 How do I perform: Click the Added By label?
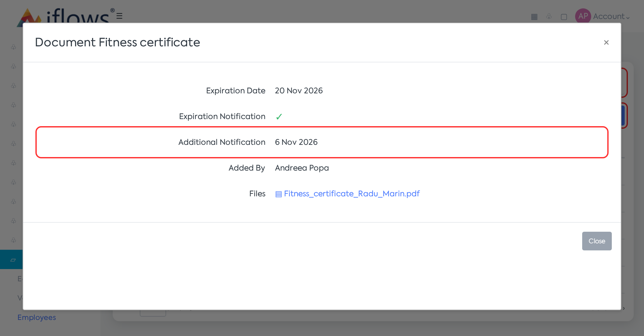[x=247, y=168]
